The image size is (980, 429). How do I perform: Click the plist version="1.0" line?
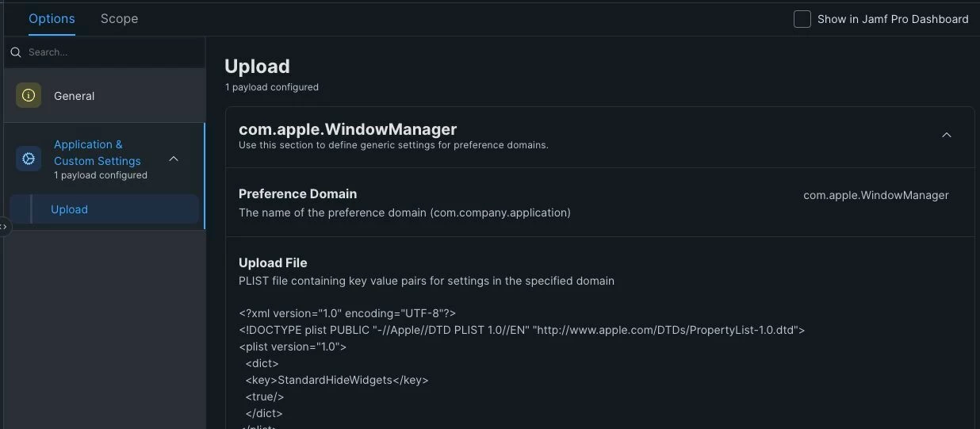click(293, 347)
